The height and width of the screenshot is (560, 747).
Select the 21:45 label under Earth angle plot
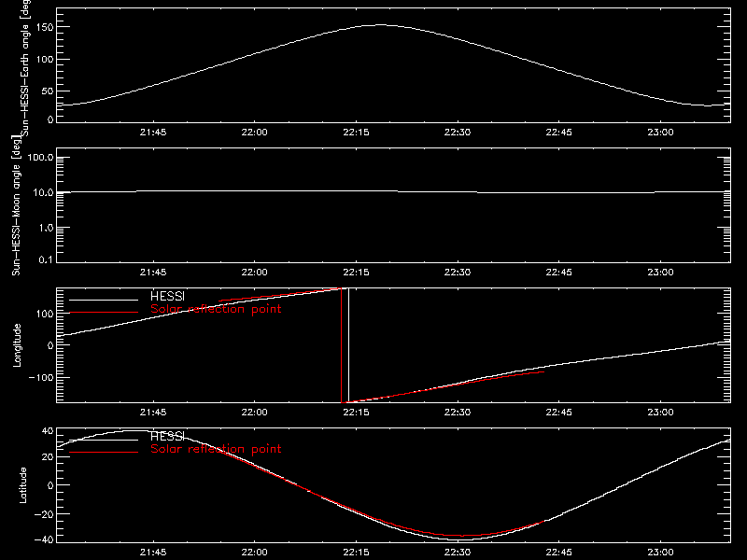(153, 133)
